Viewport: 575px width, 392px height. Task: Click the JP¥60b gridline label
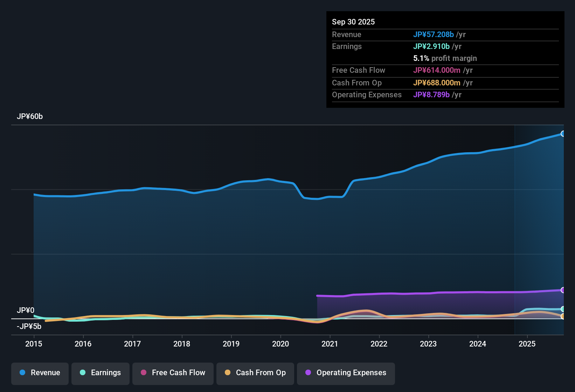(x=30, y=116)
